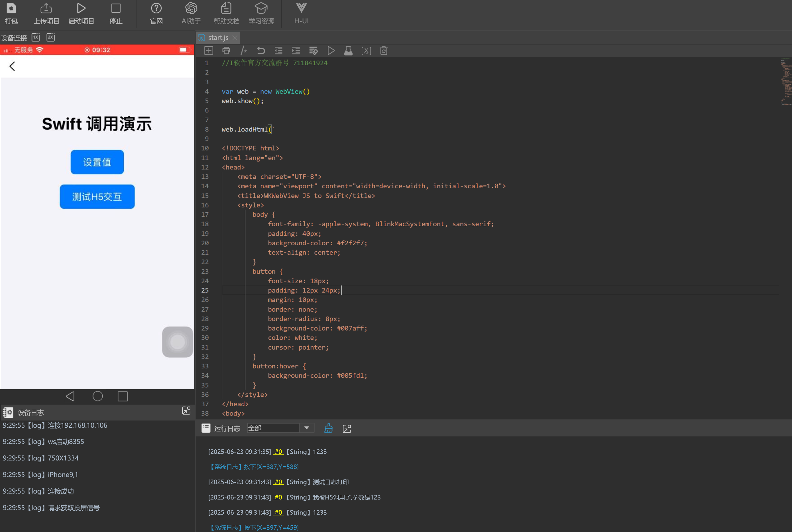
Task: Open 学习资源 learning resources
Action: click(261, 14)
